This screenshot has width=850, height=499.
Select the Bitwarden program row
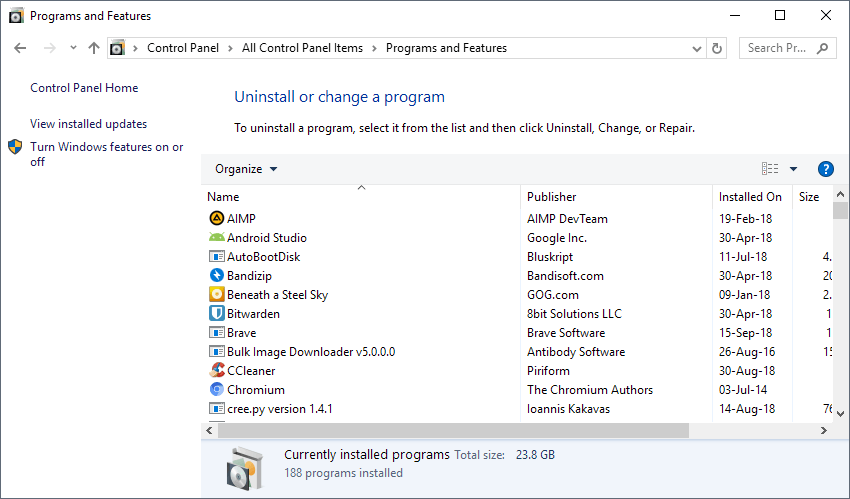[x=519, y=313]
